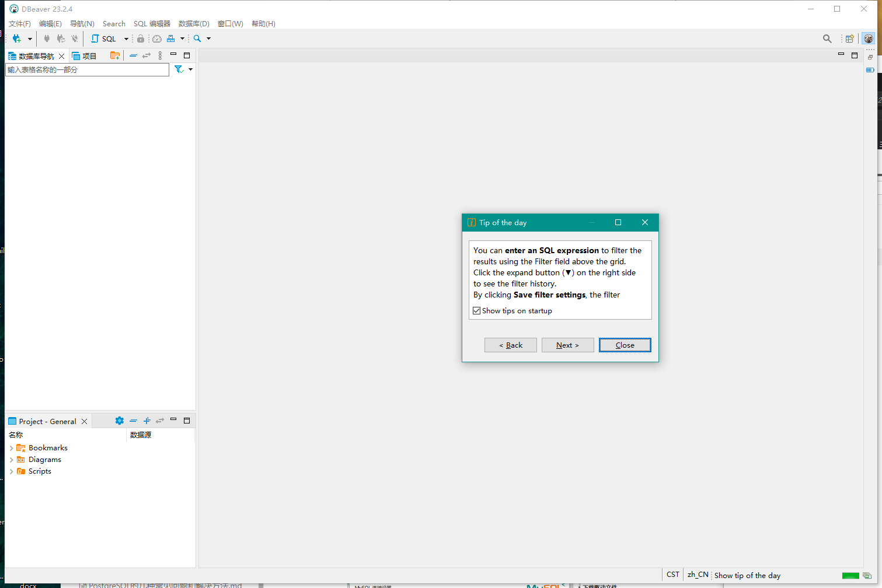
Task: Open the 窗口(W) menu
Action: pyautogui.click(x=231, y=24)
